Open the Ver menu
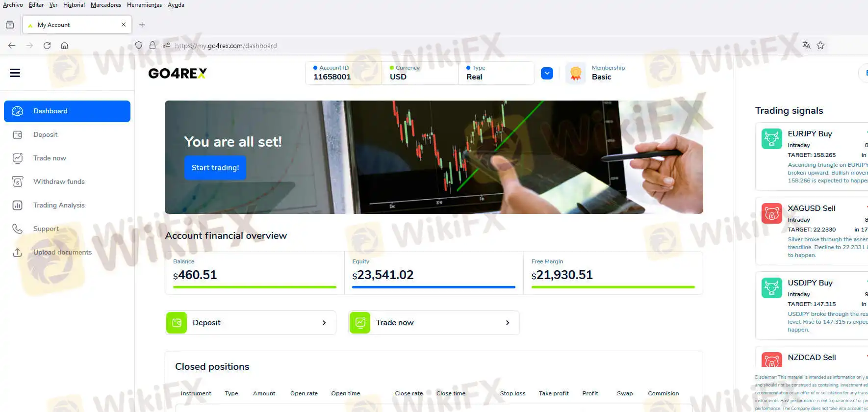Viewport: 868px width, 412px height. coord(53,5)
